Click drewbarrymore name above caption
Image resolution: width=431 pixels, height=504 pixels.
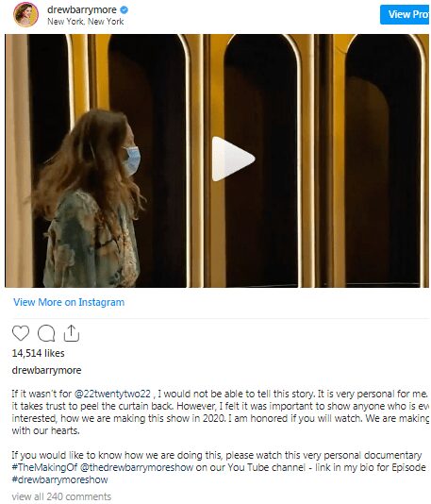tap(46, 370)
